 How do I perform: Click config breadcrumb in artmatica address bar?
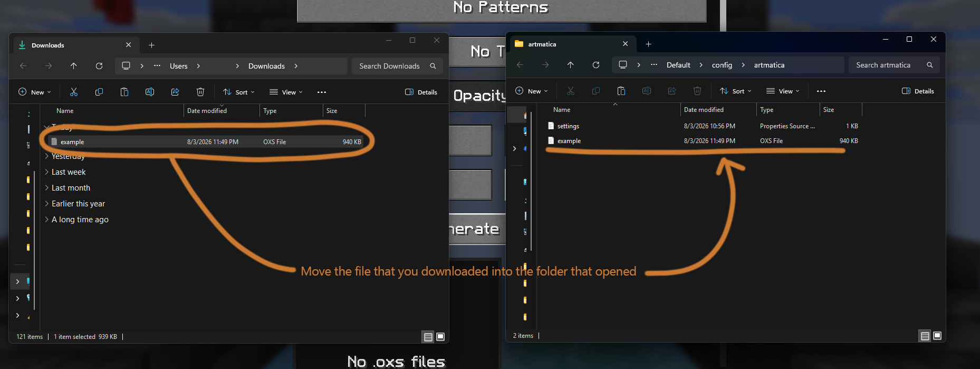(722, 65)
